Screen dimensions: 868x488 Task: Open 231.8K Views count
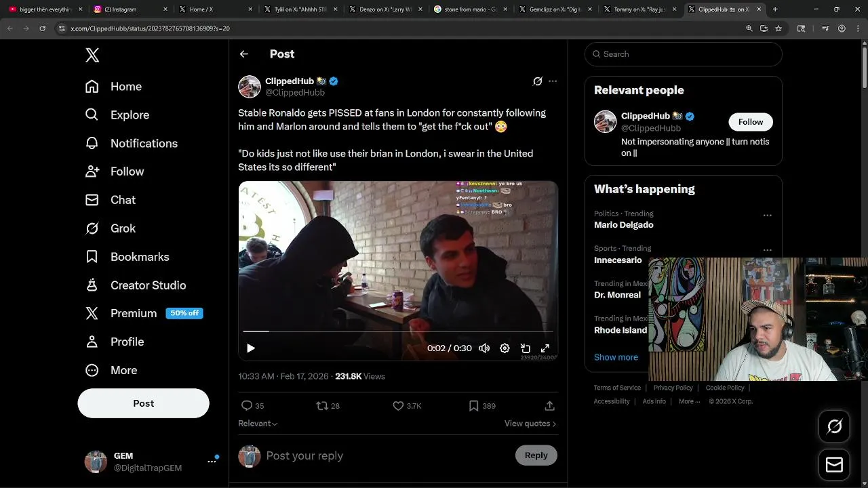coord(360,376)
